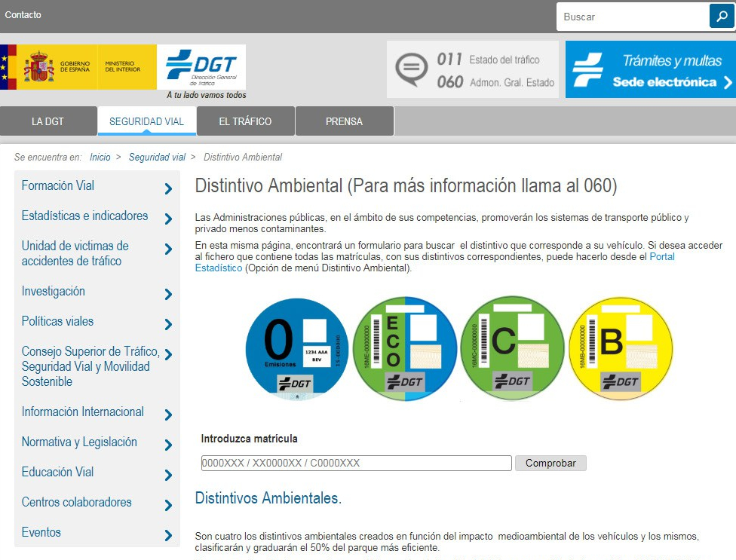The width and height of the screenshot is (736, 560).
Task: Open the Portal Estadístico link
Action: [x=434, y=262]
